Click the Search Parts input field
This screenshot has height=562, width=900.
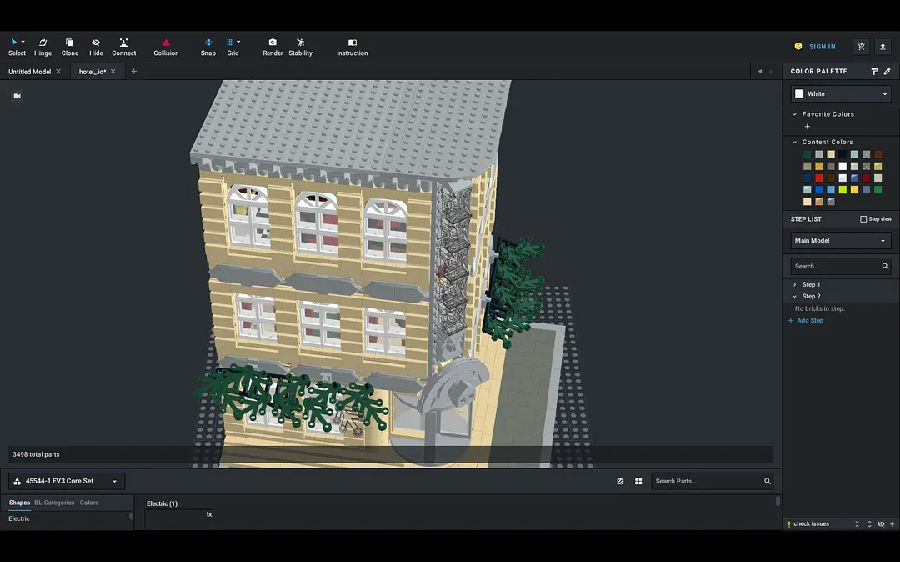[708, 481]
